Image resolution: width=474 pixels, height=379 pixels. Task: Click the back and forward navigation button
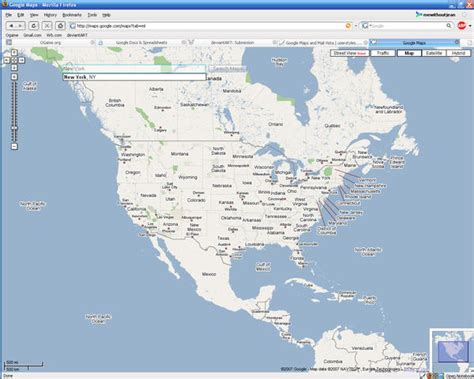coord(15,26)
